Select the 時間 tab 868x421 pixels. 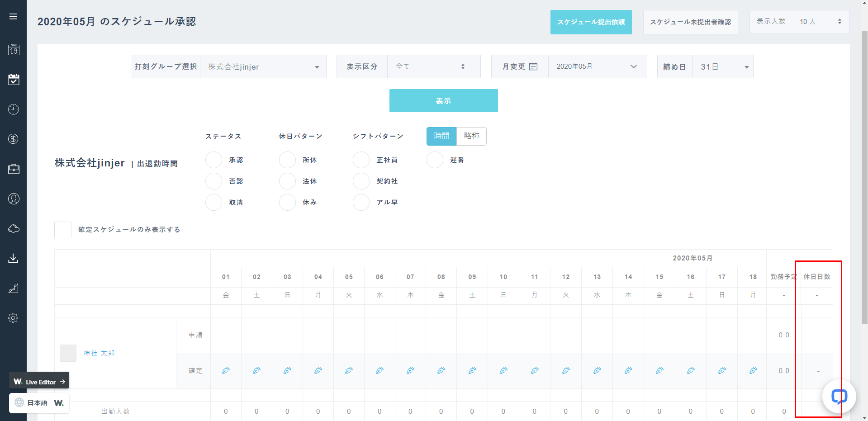pyautogui.click(x=441, y=136)
